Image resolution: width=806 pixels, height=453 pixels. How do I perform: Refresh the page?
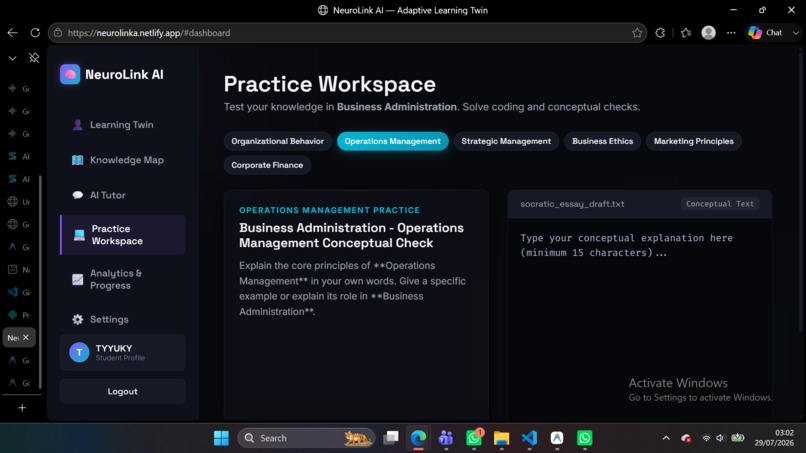[35, 33]
